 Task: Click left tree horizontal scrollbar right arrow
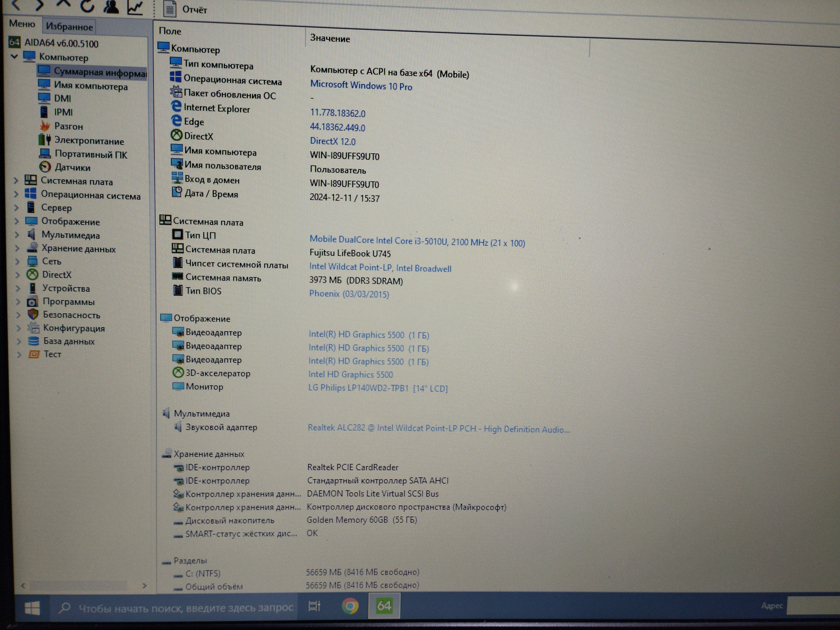coord(144,585)
